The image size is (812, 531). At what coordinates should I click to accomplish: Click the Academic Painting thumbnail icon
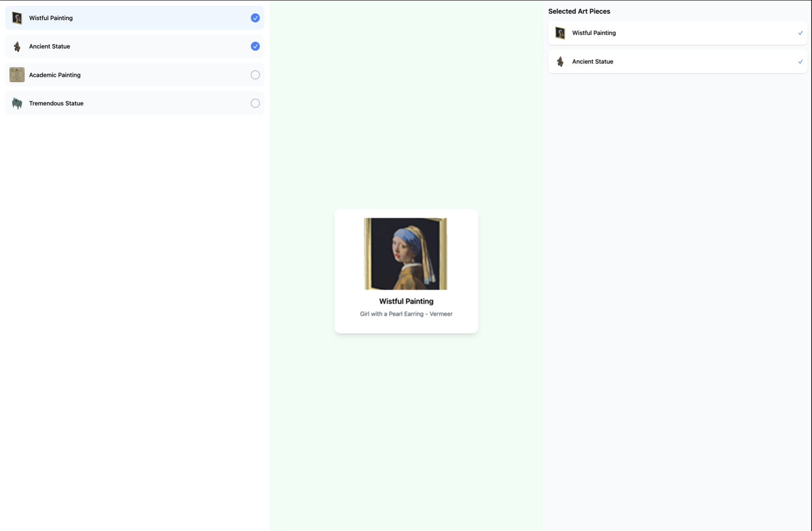click(17, 75)
